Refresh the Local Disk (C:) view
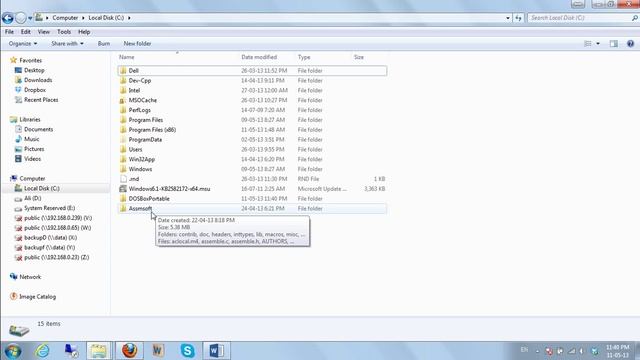This screenshot has width=640, height=360. [518, 18]
